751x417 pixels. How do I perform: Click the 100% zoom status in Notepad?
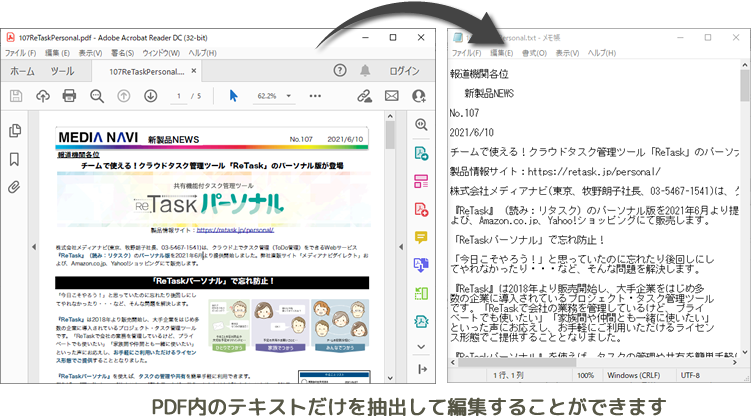point(585,375)
